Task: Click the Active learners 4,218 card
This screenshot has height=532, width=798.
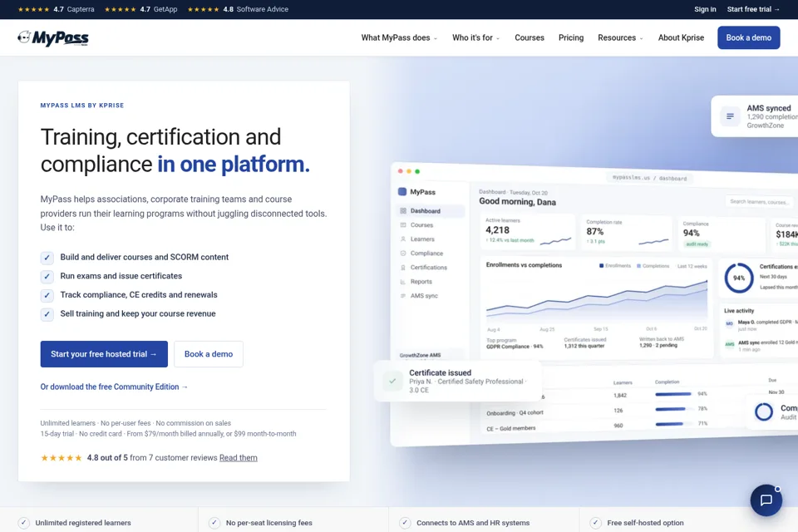Action: click(x=528, y=232)
